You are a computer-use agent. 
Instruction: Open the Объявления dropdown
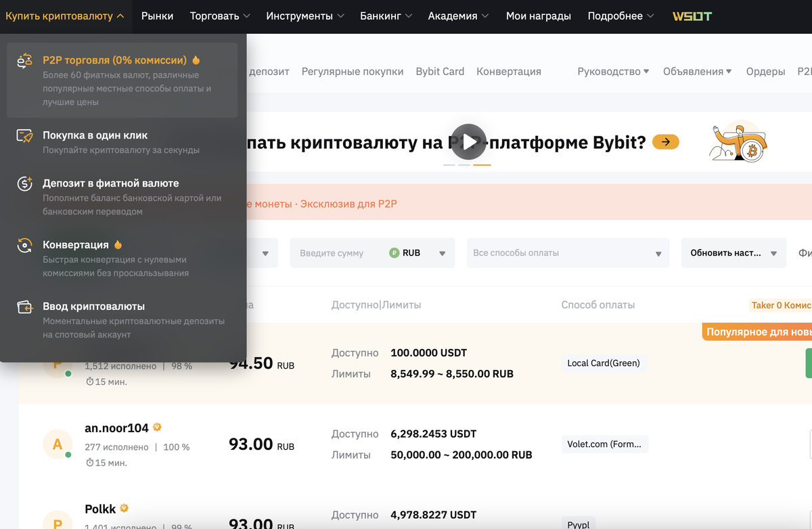point(698,71)
